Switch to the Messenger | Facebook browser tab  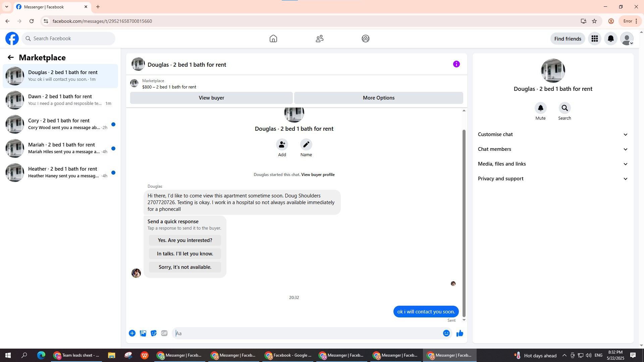tap(52, 7)
